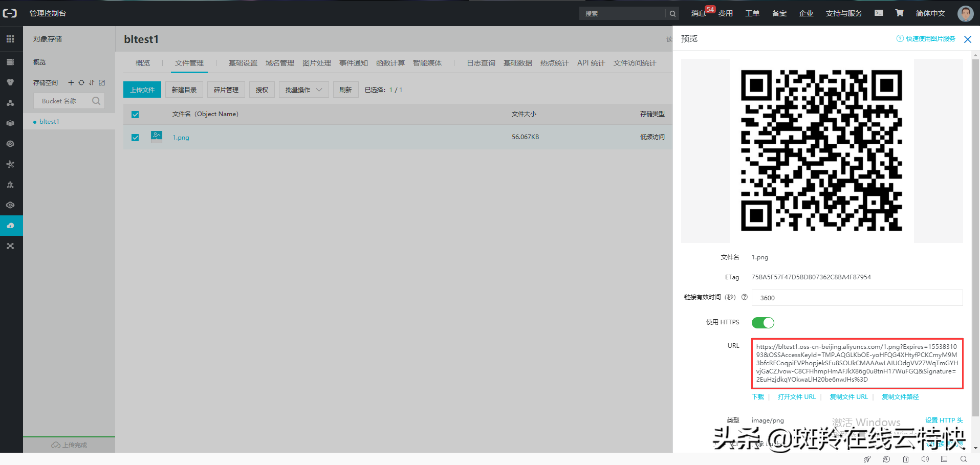Click the 打开文件 URL link
980x465 pixels.
coord(797,397)
